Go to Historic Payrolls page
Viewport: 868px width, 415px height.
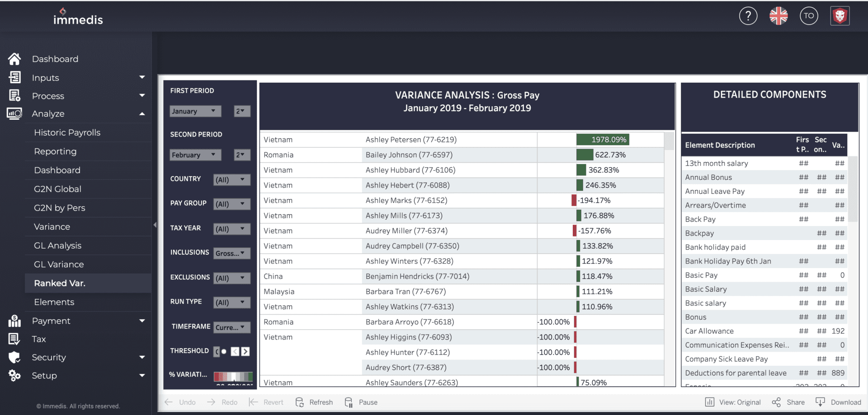click(x=67, y=132)
